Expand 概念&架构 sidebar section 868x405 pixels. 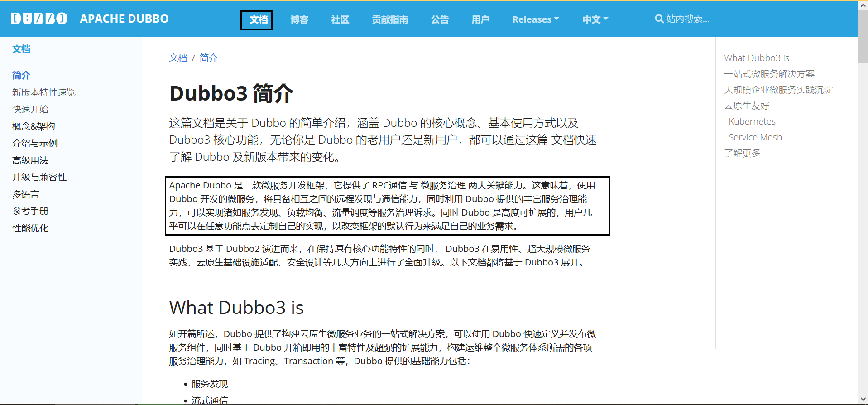(34, 126)
